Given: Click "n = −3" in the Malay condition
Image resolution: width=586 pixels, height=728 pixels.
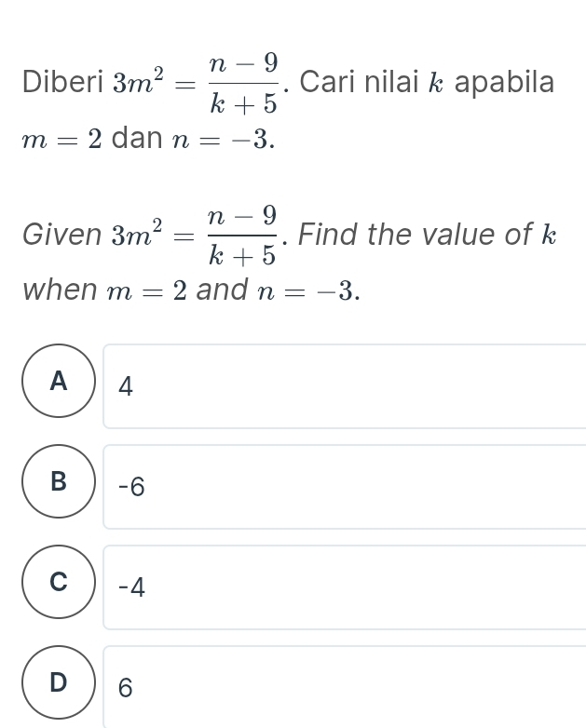Looking at the screenshot, I should pos(224,141).
